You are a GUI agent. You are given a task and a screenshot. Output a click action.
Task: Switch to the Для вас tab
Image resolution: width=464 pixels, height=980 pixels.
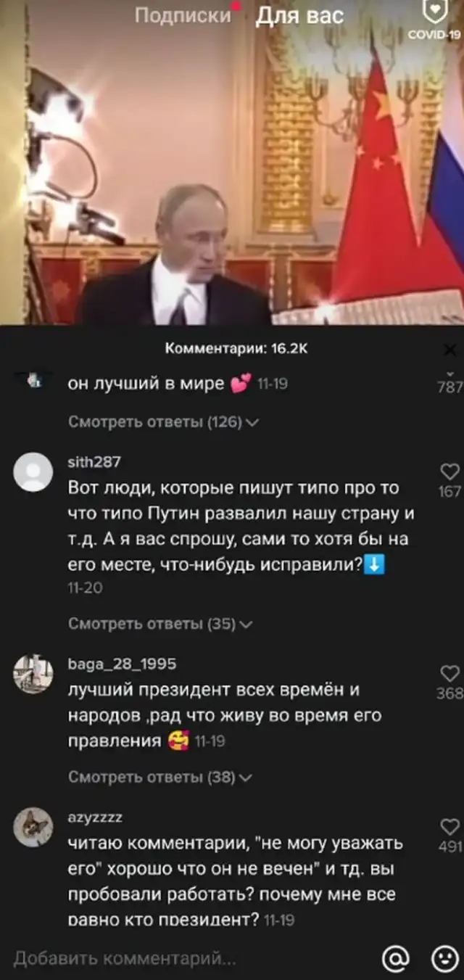coord(299,15)
